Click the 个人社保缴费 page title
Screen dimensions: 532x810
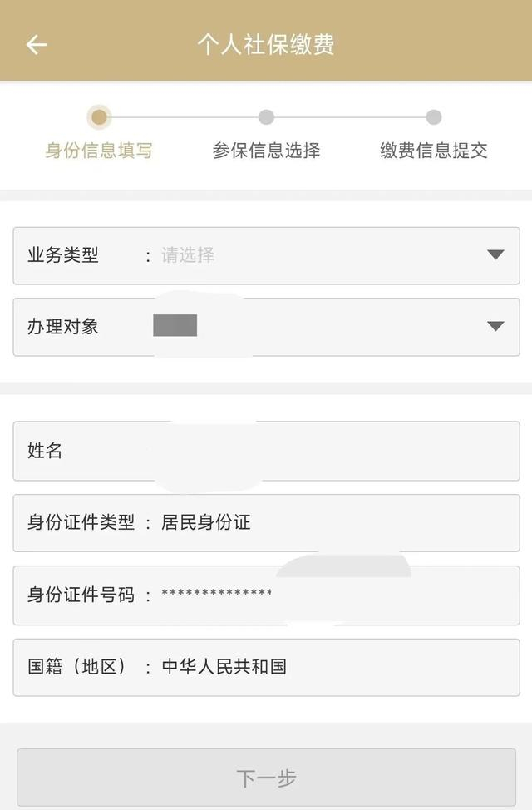266,45
